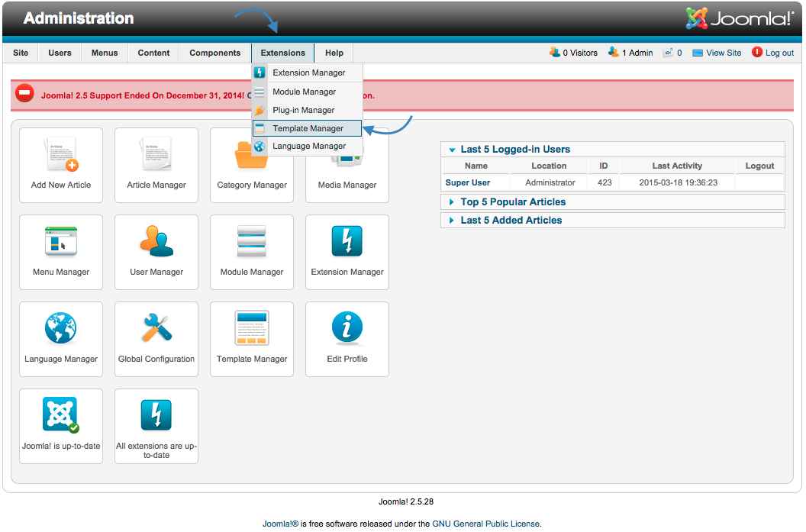Click the red warning icon in alert

(24, 93)
